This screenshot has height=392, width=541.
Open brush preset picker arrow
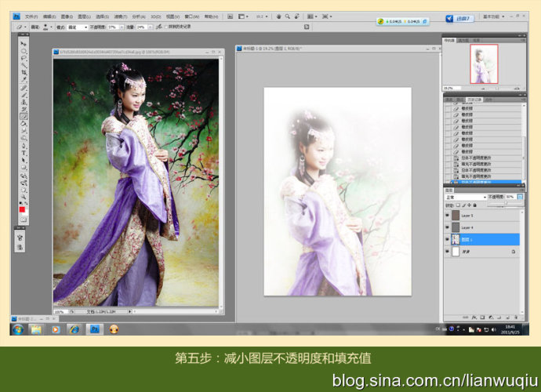[52, 27]
